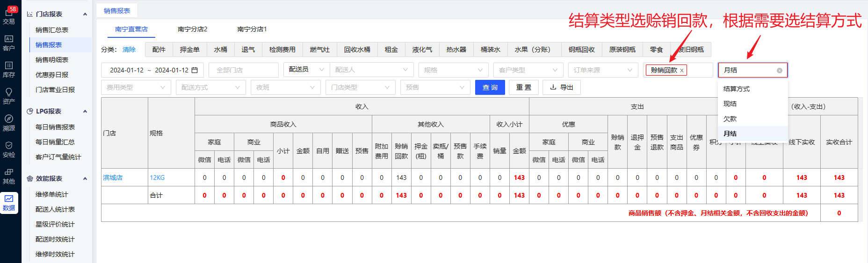Filter by 液化气 category

click(422, 50)
